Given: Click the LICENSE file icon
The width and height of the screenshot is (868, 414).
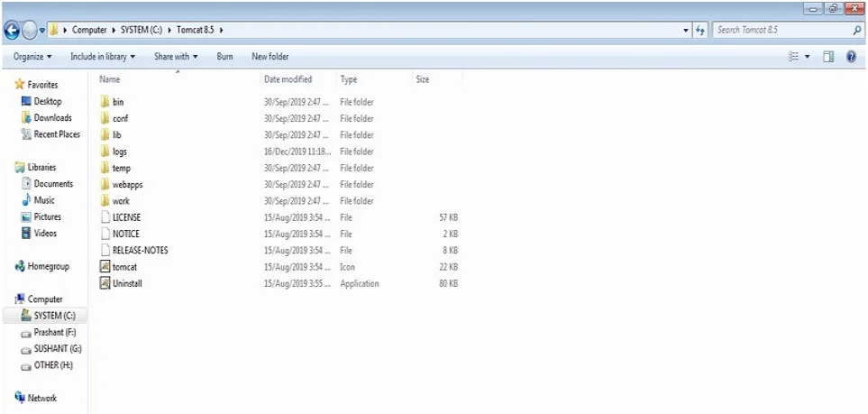Looking at the screenshot, I should [105, 217].
